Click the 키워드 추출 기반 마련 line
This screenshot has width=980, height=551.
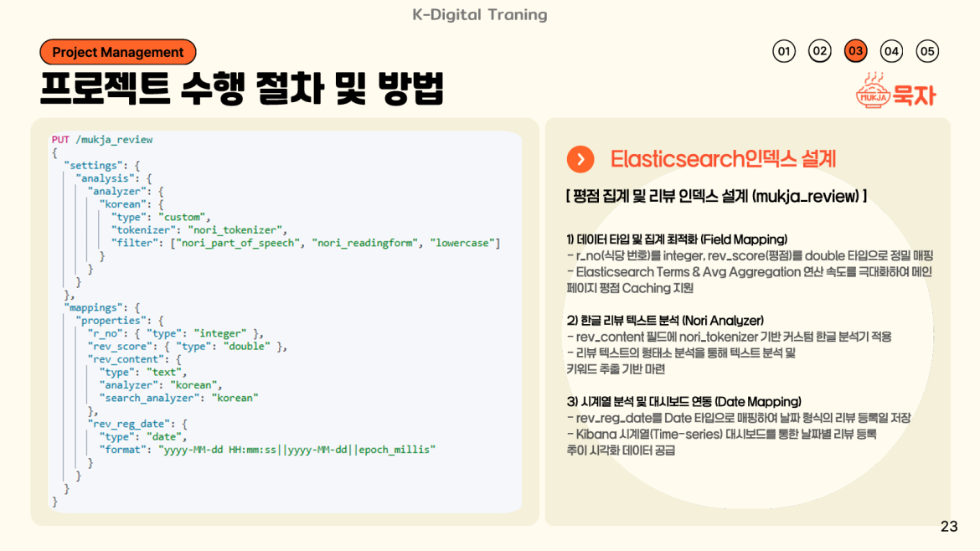coord(616,369)
